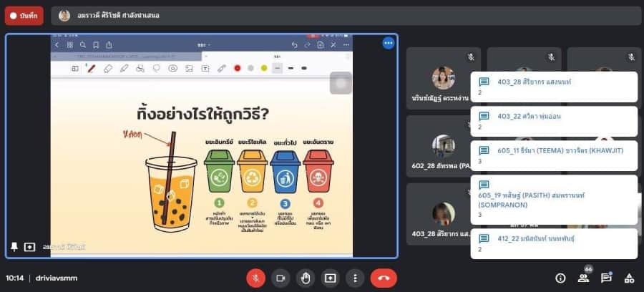Screen dimensions: 644x292
Task: Click the pin icon on the presentation tile
Action: [14, 246]
